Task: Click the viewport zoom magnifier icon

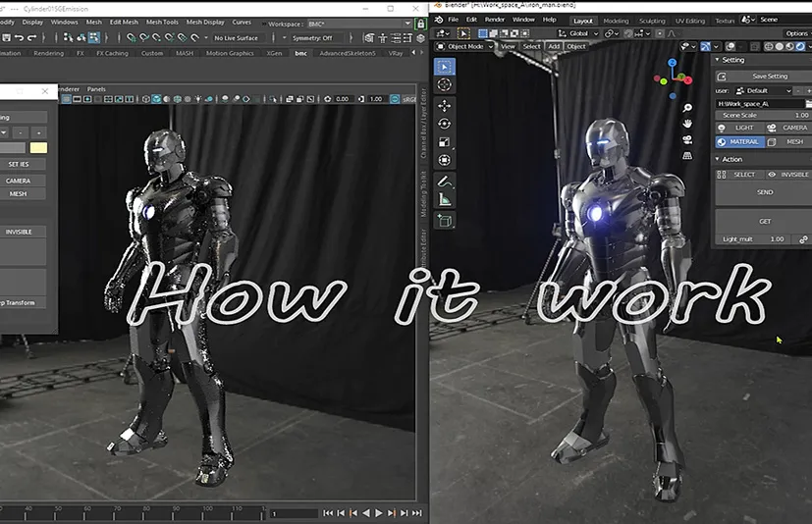Action: [687, 108]
